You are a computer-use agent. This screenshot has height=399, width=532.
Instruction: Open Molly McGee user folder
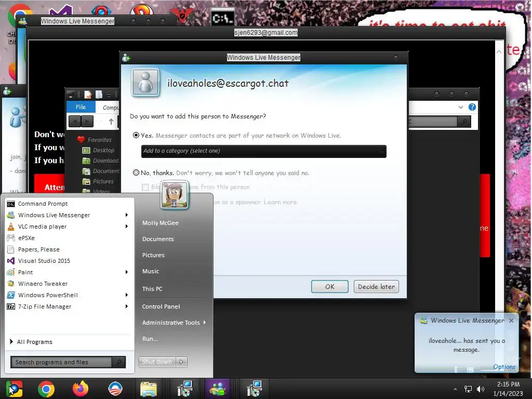[x=160, y=223]
